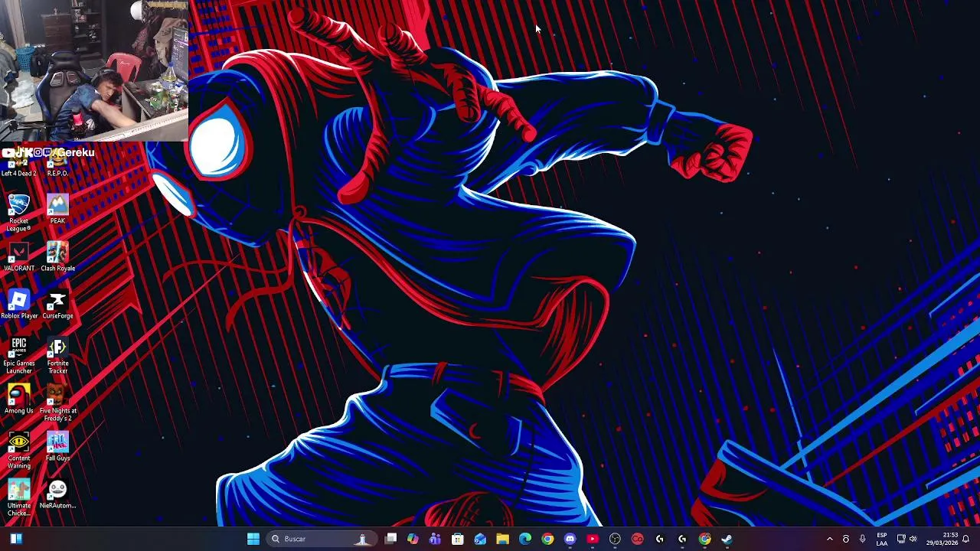Switch to OBS Studio on the taskbar
Screen dimensions: 980x551
tap(615, 539)
